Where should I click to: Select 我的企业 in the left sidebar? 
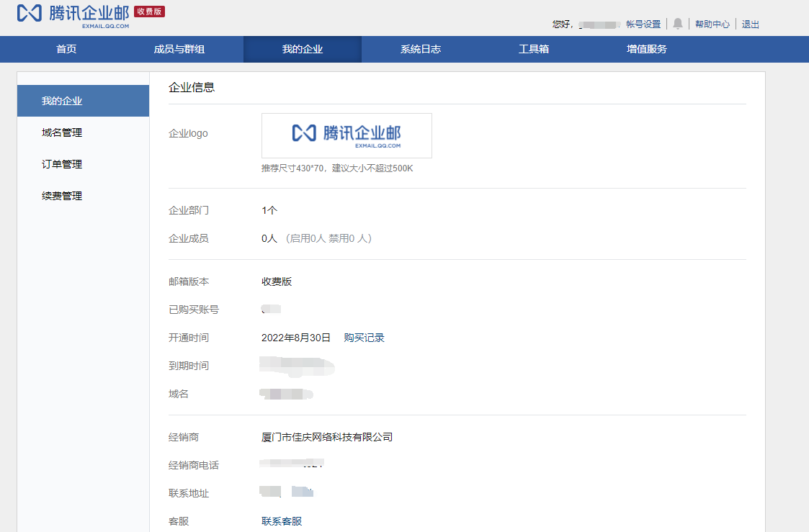[x=83, y=101]
